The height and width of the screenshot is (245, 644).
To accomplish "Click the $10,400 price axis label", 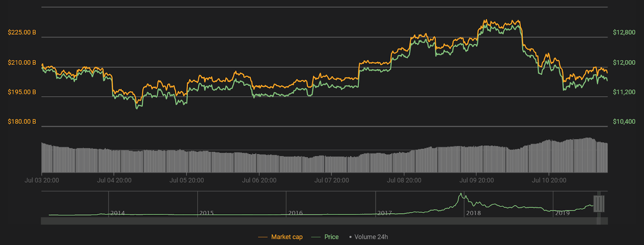I will coord(624,121).
